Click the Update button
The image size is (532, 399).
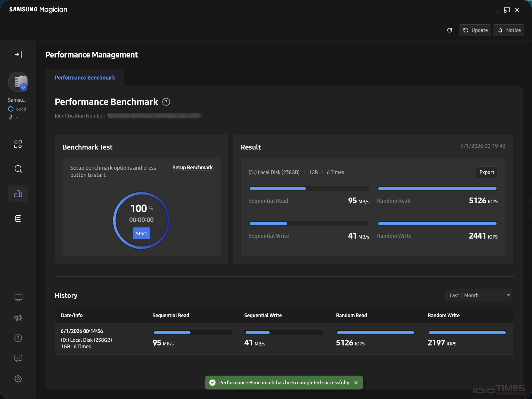click(x=475, y=30)
